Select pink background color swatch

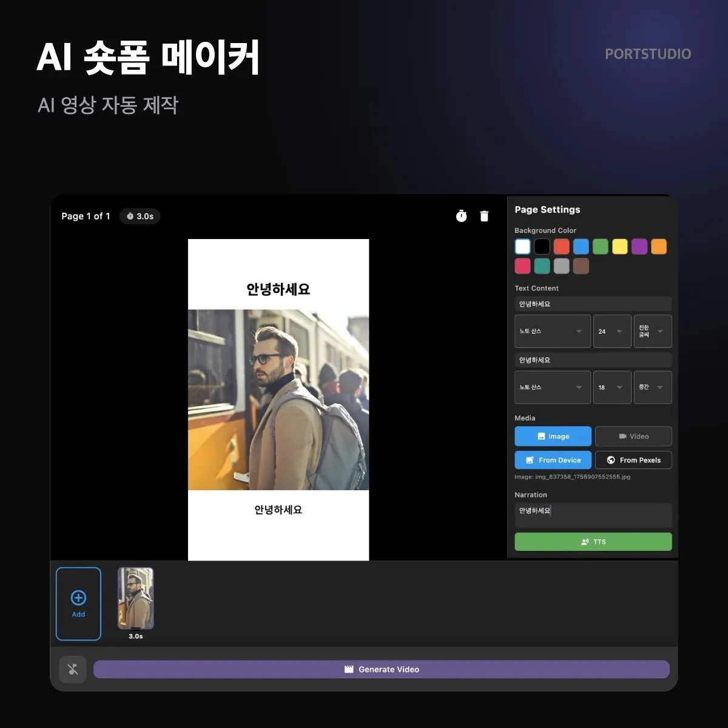tap(522, 266)
